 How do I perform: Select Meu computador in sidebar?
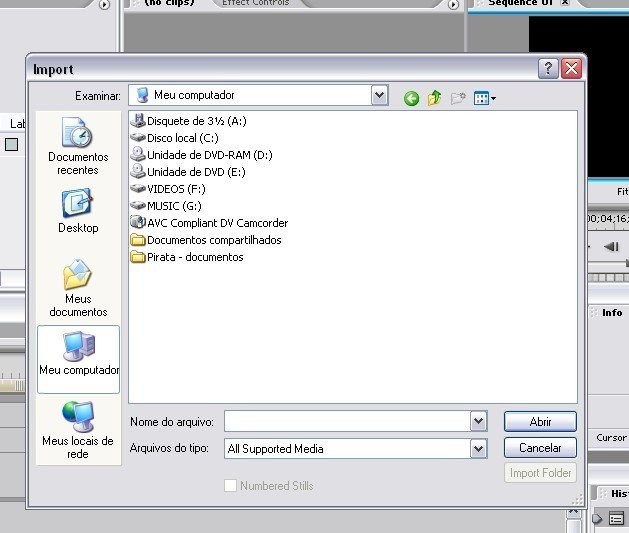pyautogui.click(x=78, y=357)
